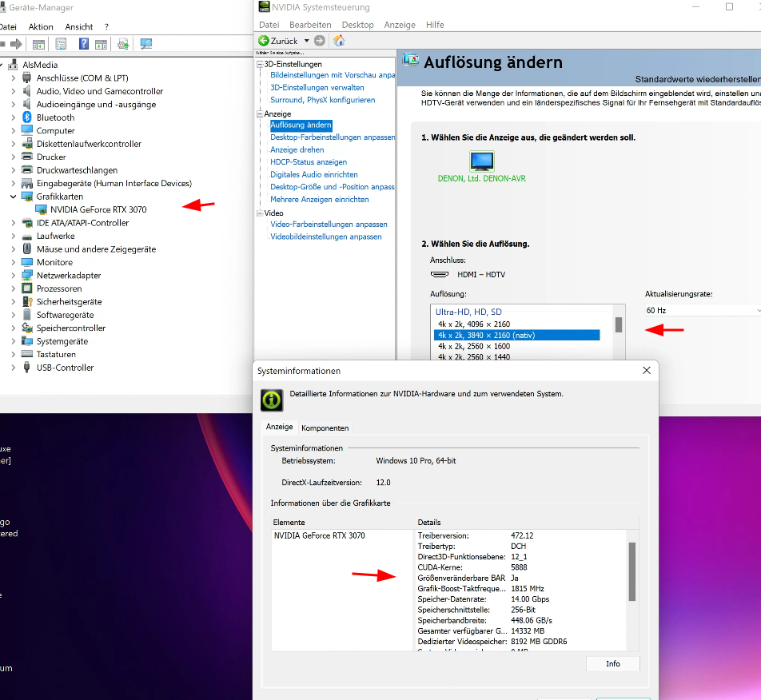This screenshot has width=761, height=700.
Task: Click the Bluetooth icon in device tree
Action: [x=27, y=117]
